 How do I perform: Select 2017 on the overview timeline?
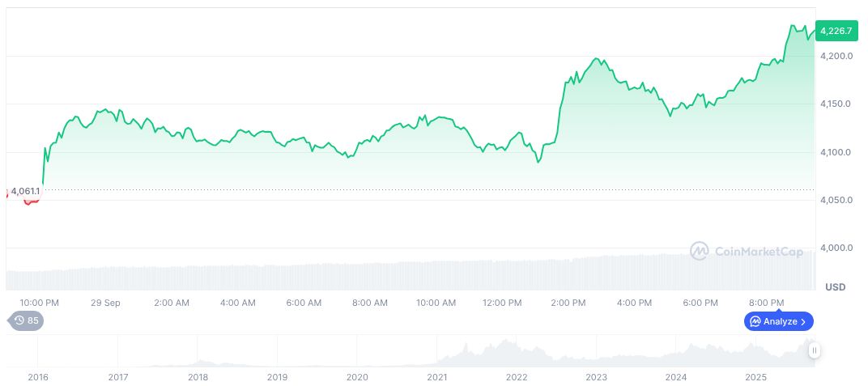pos(118,377)
